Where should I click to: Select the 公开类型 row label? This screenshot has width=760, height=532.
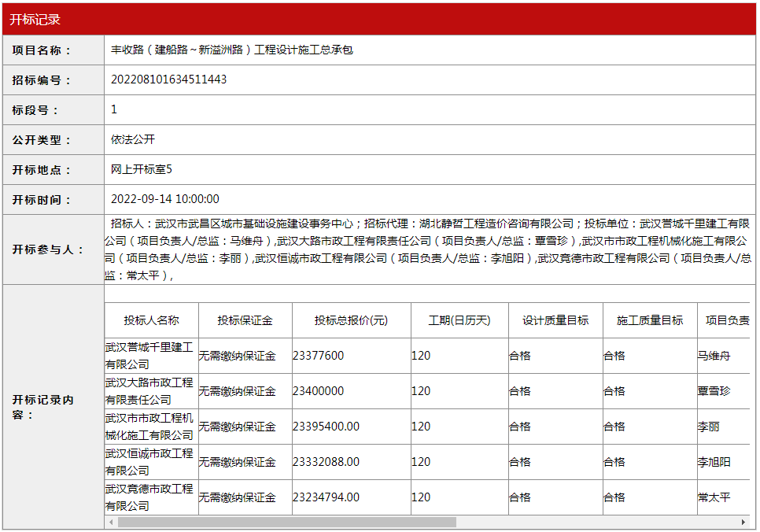[x=42, y=140]
